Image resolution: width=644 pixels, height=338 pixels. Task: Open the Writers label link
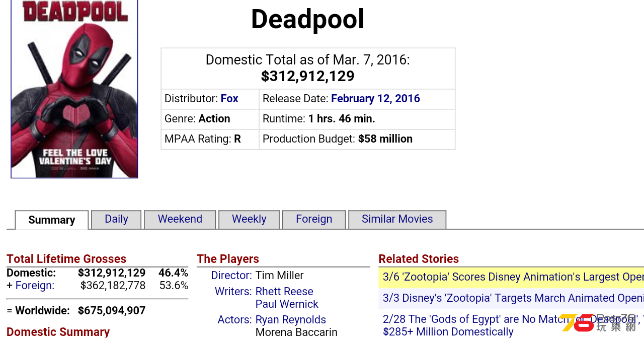[x=233, y=292]
